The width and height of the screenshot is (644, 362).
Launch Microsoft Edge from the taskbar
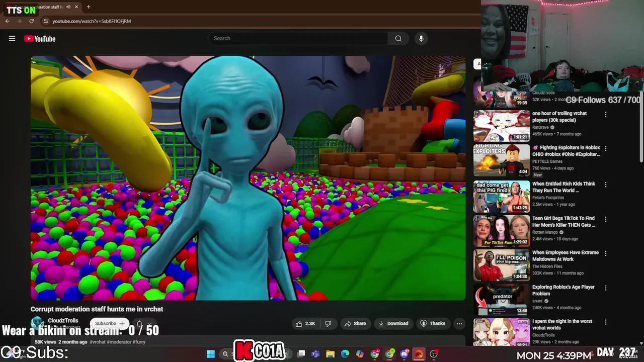(x=345, y=354)
